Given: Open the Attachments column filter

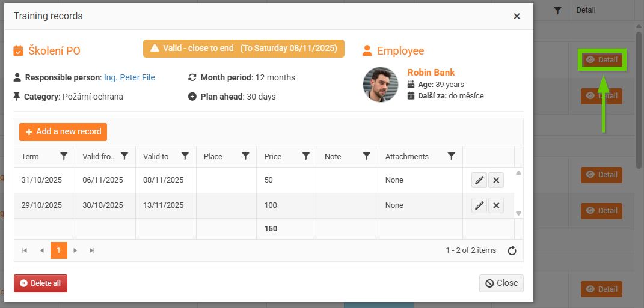Looking at the screenshot, I should click(x=452, y=156).
